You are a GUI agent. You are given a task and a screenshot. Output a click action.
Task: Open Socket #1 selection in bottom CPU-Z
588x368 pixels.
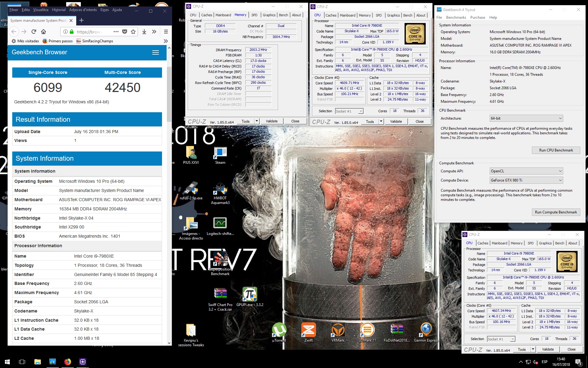click(x=501, y=339)
